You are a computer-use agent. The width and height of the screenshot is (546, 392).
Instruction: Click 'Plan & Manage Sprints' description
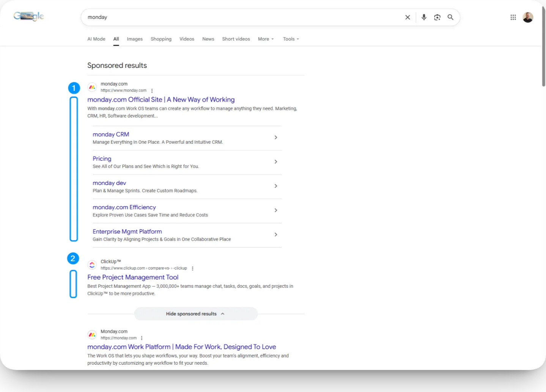(x=145, y=191)
